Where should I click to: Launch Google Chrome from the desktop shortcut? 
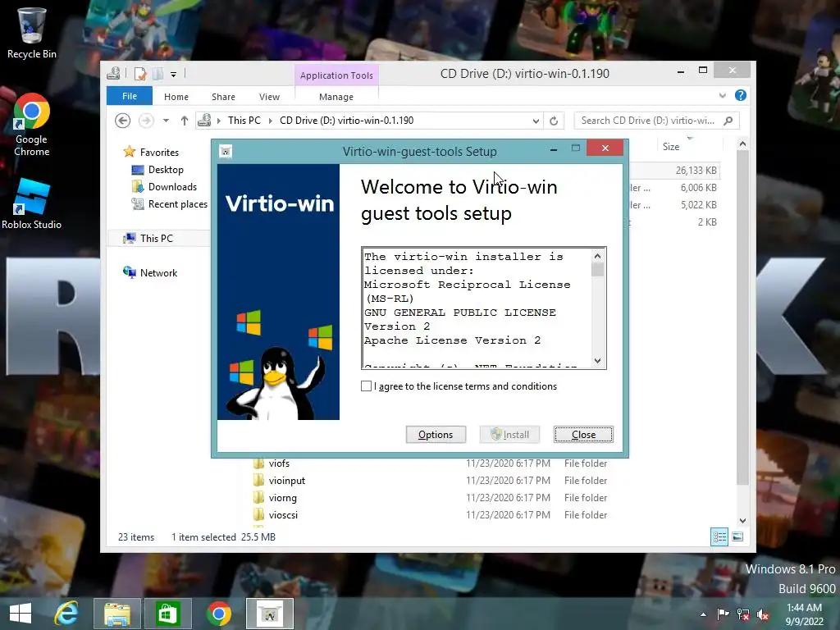tap(31, 125)
